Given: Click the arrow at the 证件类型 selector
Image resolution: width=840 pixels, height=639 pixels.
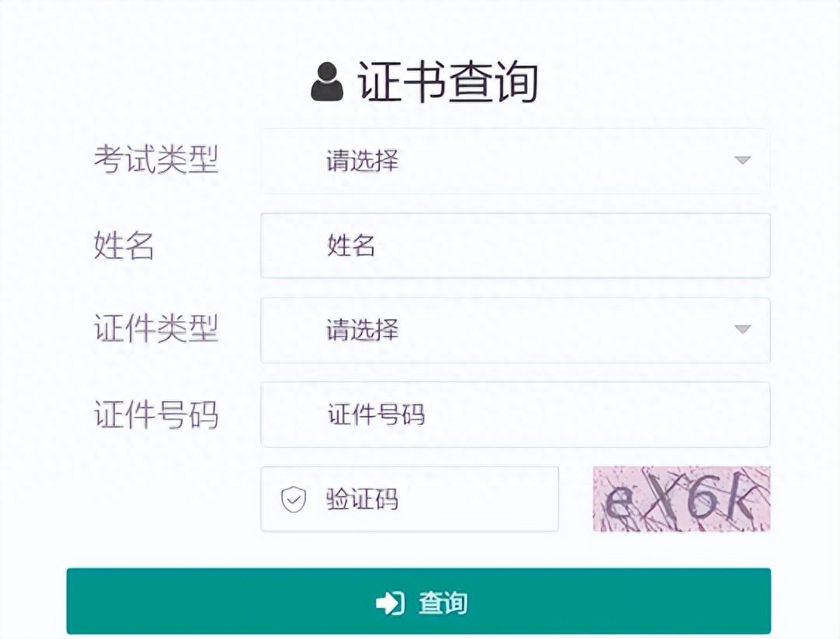Looking at the screenshot, I should (742, 328).
